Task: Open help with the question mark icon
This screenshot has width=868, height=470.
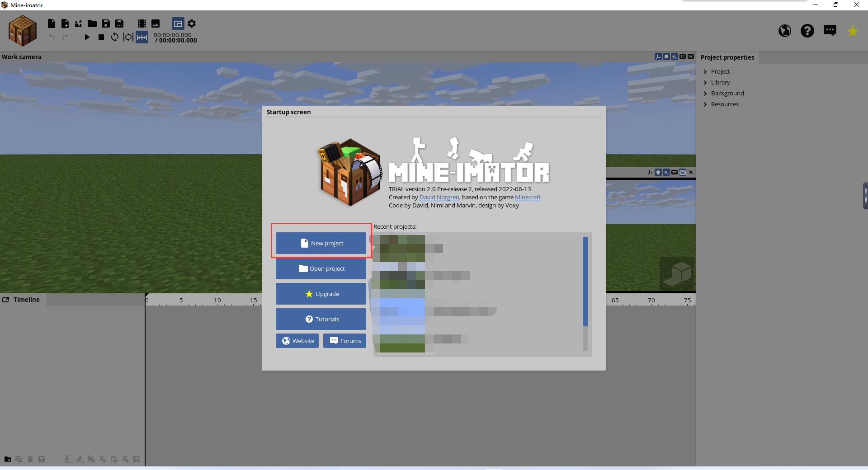Action: (807, 31)
